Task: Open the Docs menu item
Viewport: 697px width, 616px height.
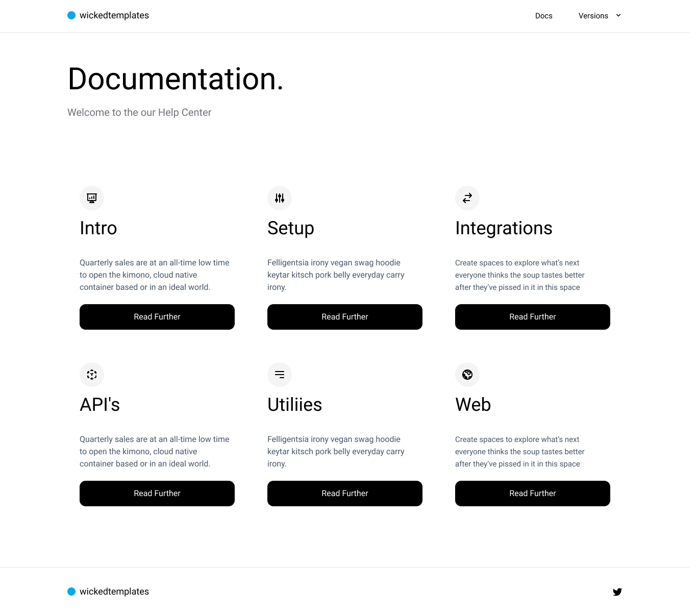Action: (x=544, y=16)
